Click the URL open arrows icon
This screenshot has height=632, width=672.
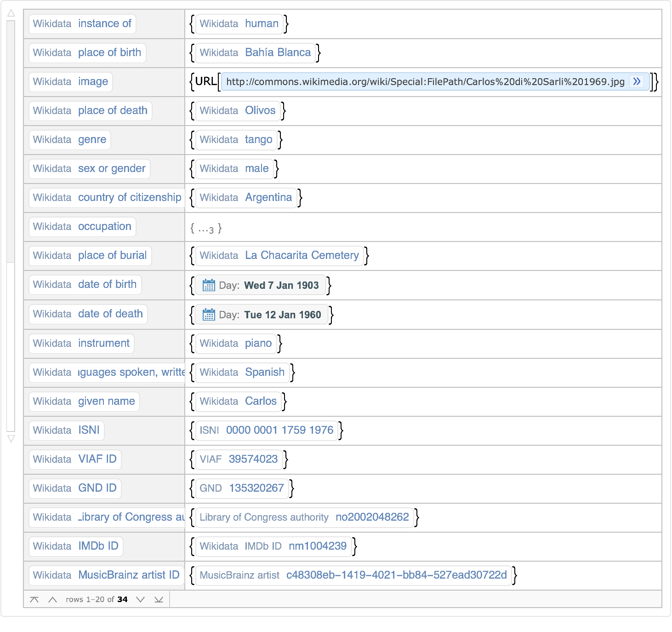click(x=637, y=81)
